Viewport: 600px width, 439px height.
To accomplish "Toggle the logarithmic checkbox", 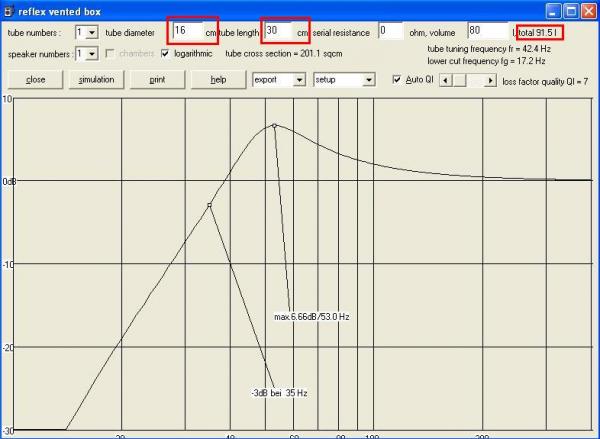I will tap(166, 53).
